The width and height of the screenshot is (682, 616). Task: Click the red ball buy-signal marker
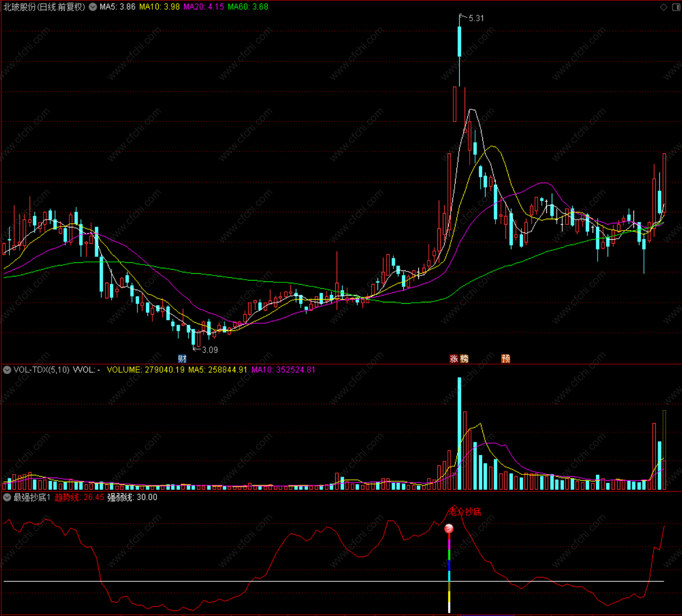pyautogui.click(x=449, y=528)
